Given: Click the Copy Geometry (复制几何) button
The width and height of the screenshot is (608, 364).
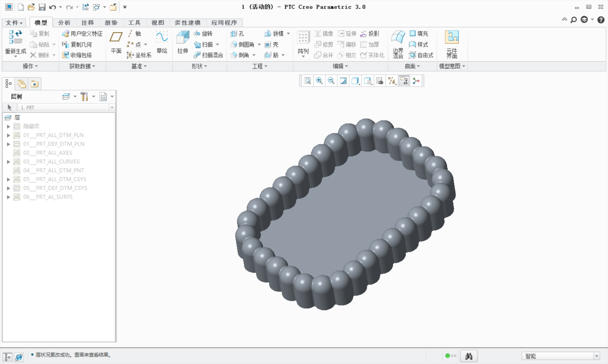Looking at the screenshot, I should pos(77,44).
